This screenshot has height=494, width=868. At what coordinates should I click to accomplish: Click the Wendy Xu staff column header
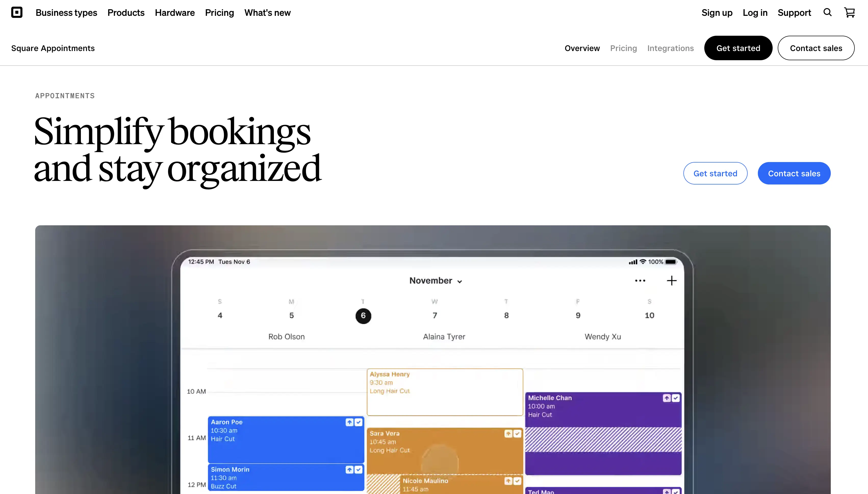click(x=603, y=337)
